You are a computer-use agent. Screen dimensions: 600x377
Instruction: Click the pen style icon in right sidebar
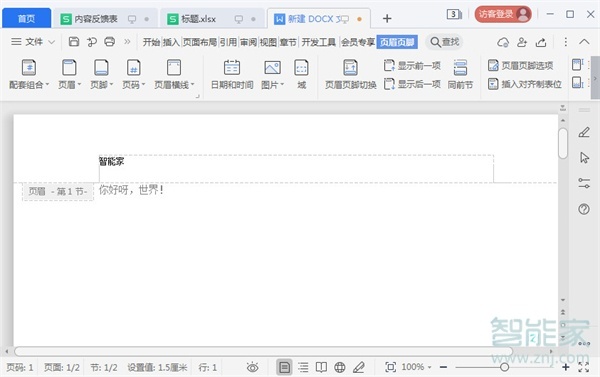584,132
